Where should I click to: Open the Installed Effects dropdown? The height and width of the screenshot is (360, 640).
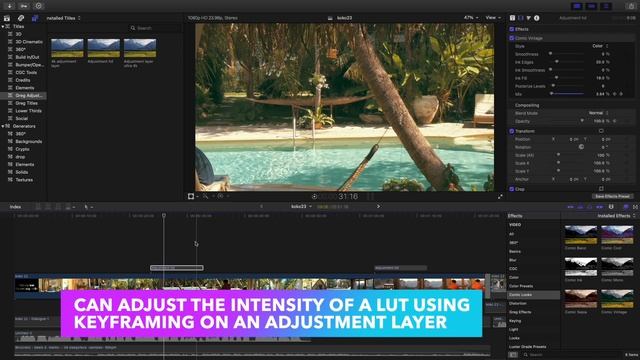coord(616,216)
